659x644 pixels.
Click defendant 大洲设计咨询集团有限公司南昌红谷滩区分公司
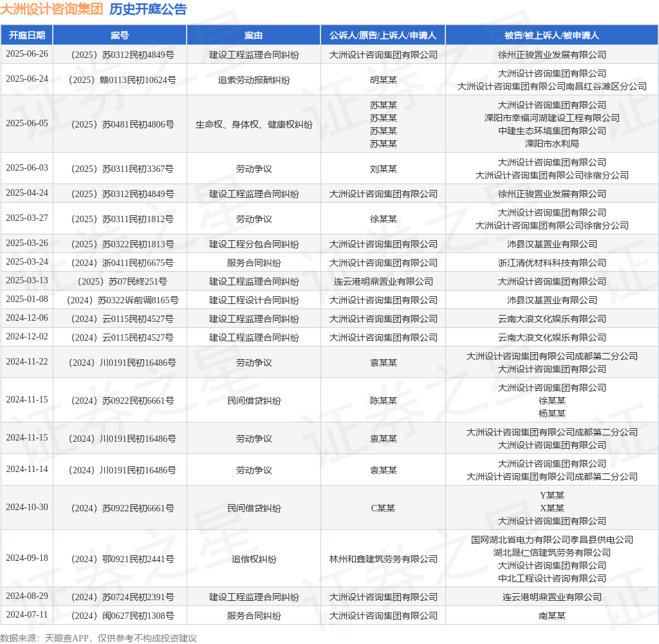point(552,86)
